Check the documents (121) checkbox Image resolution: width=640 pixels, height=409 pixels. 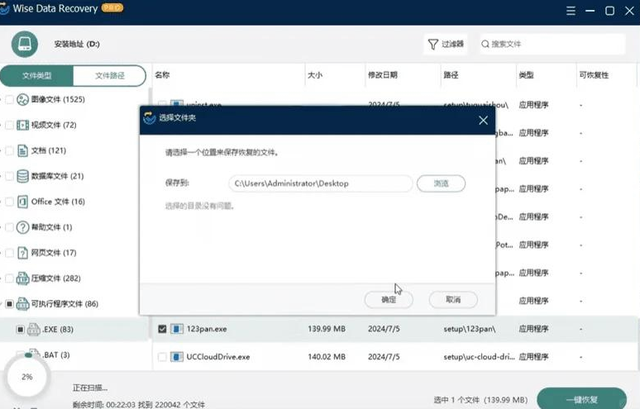click(9, 151)
